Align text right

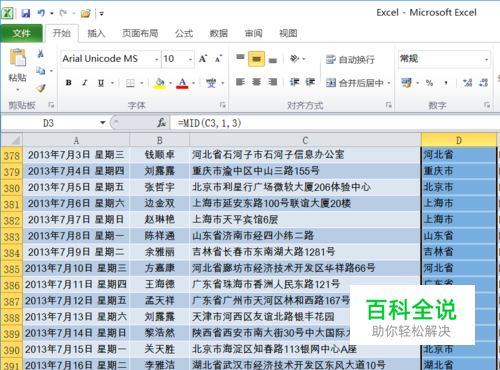[x=273, y=82]
